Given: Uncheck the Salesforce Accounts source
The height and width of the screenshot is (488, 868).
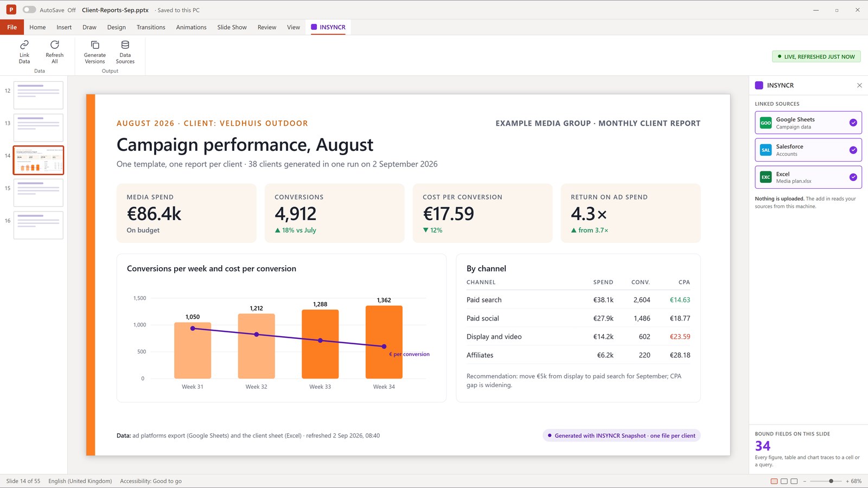Looking at the screenshot, I should pos(853,150).
